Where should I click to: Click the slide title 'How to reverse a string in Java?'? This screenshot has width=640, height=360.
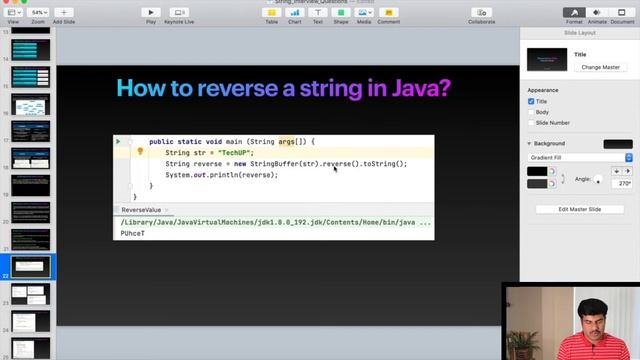pos(284,88)
